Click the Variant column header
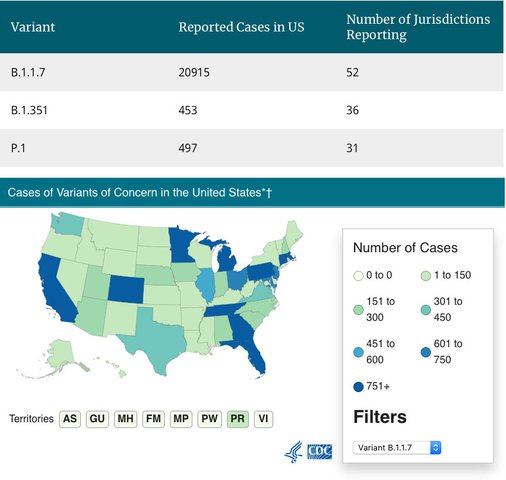The width and height of the screenshot is (506, 480). (33, 27)
